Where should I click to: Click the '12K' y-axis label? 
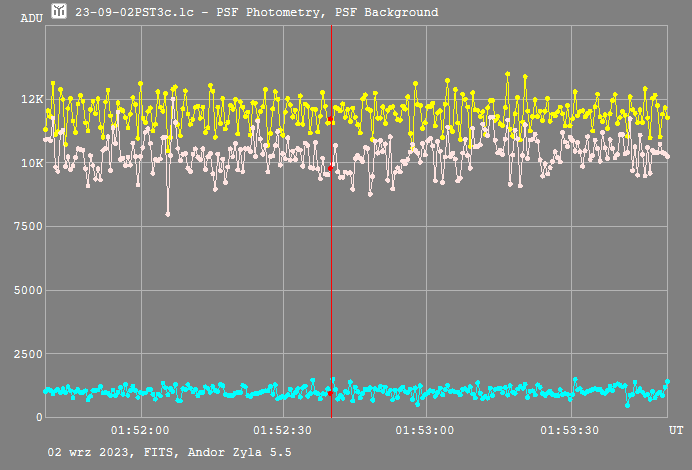(32, 99)
